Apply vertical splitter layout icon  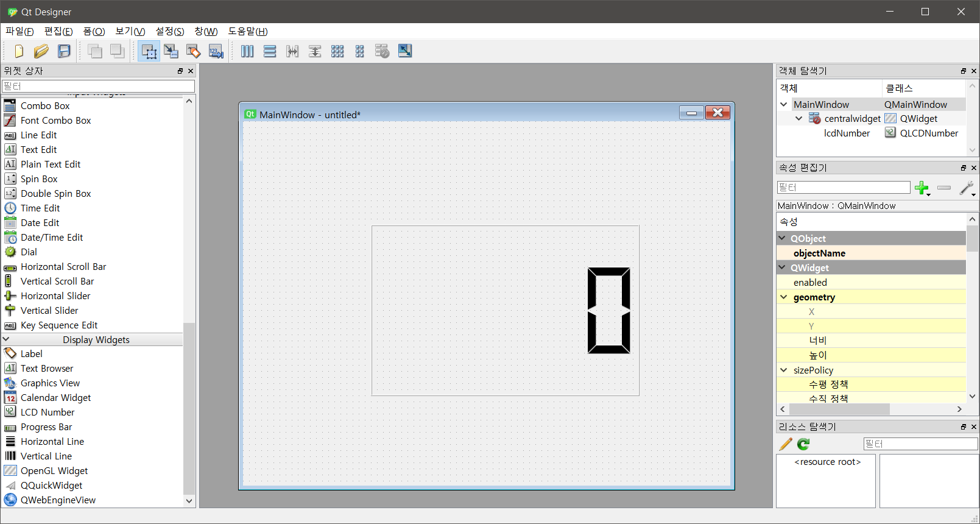point(315,51)
